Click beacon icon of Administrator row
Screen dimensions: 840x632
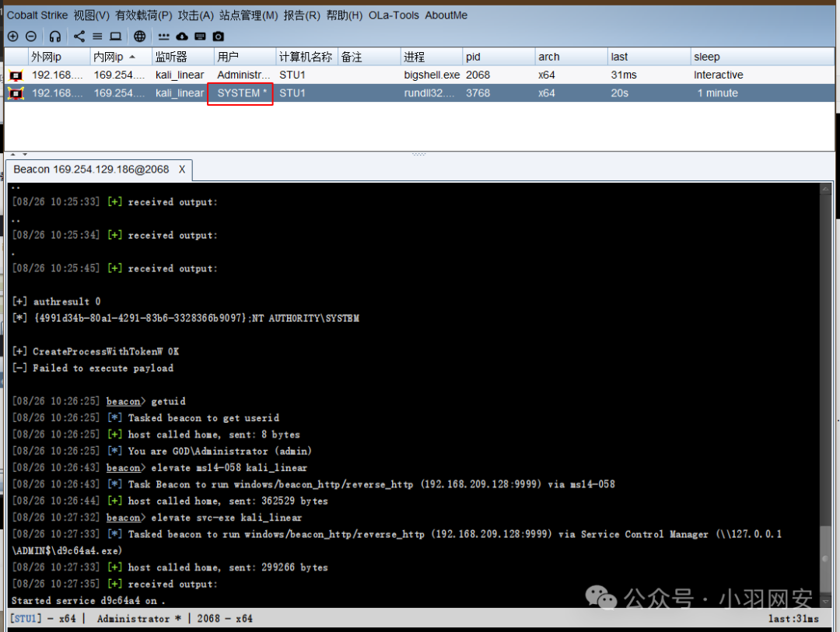pyautogui.click(x=16, y=75)
